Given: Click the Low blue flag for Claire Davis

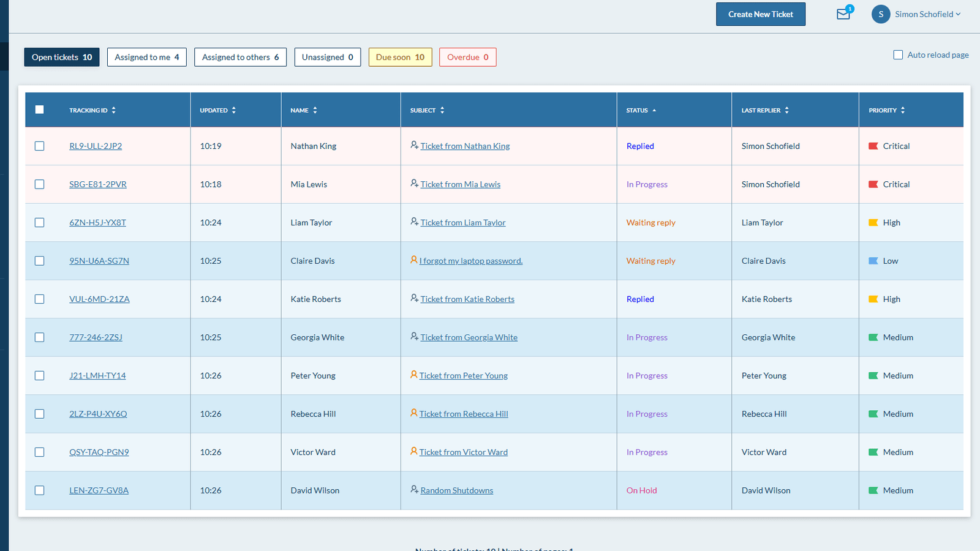Looking at the screenshot, I should [x=873, y=261].
